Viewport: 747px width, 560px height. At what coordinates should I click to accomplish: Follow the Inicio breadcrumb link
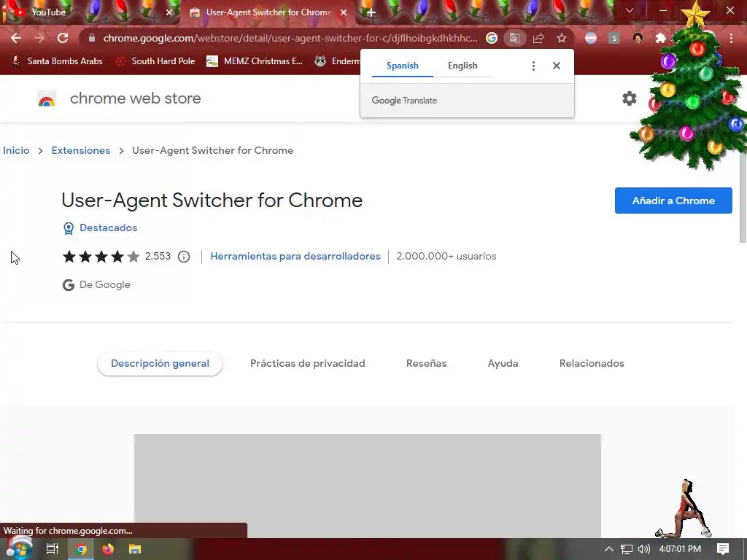coord(16,150)
